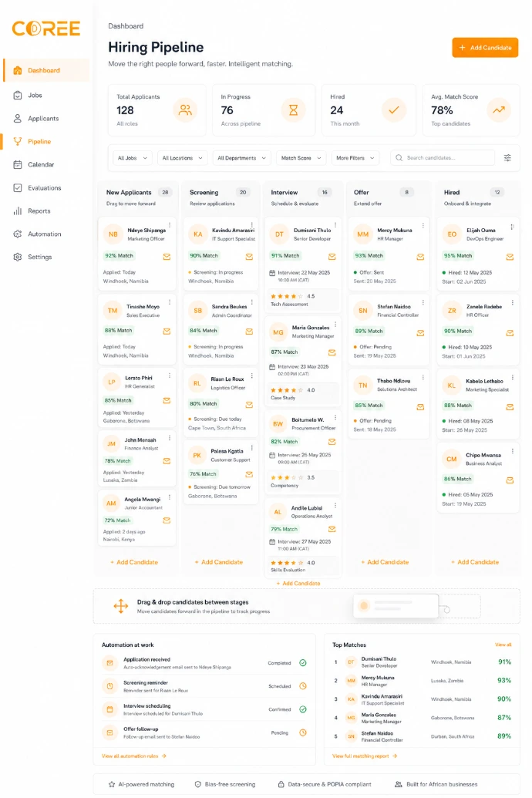Add Candidate under Offer column

(x=385, y=562)
